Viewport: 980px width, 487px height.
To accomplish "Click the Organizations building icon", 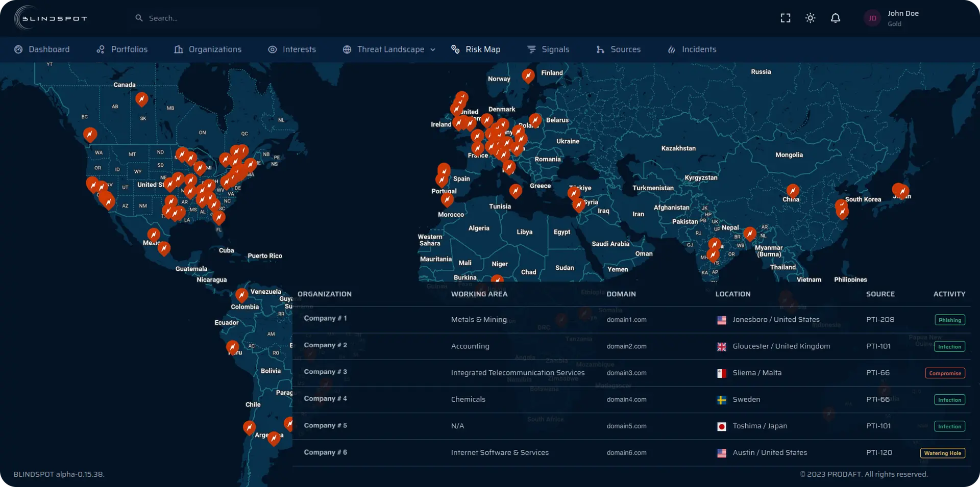I will point(178,49).
